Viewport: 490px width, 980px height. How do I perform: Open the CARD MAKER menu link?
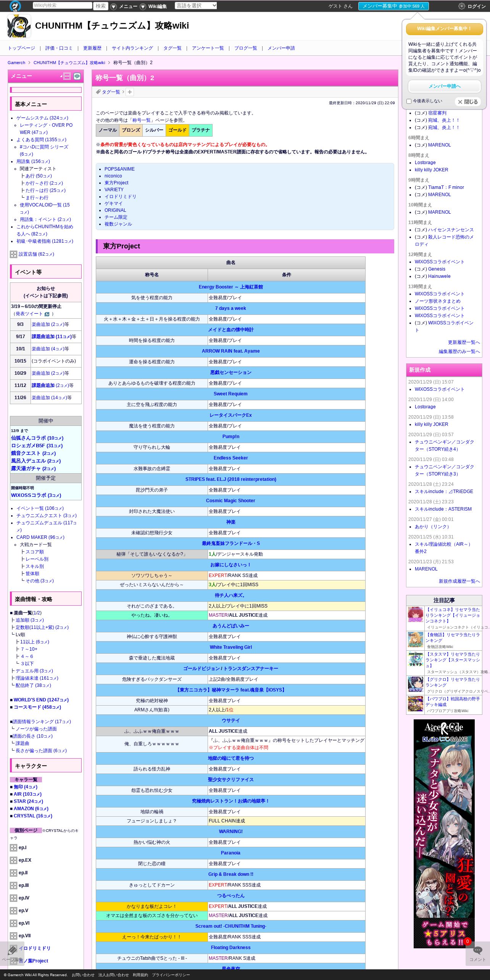click(40, 537)
